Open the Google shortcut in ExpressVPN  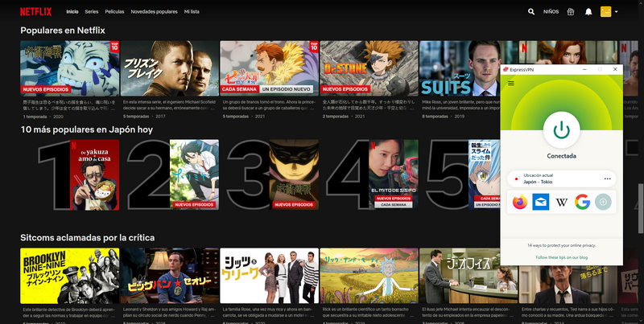click(582, 202)
